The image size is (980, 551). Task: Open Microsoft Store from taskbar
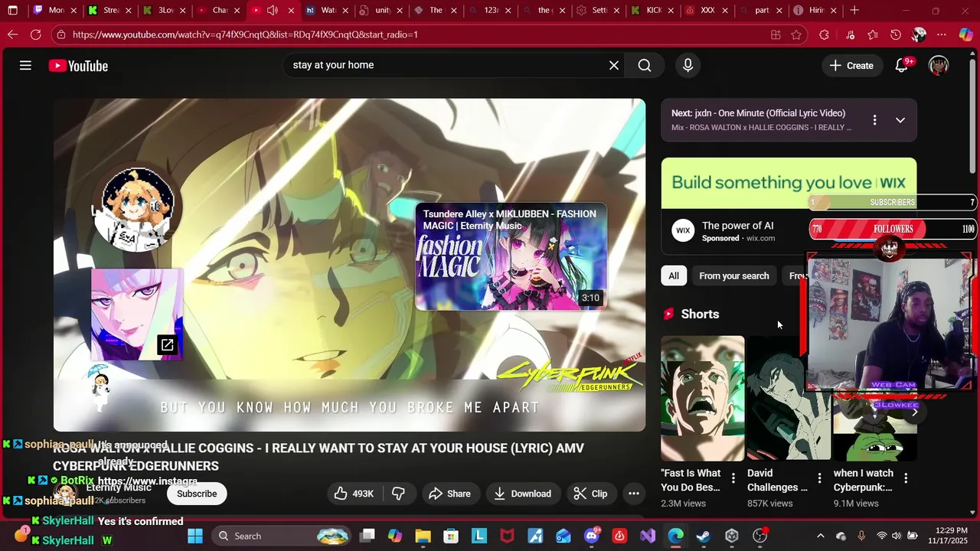point(451,536)
